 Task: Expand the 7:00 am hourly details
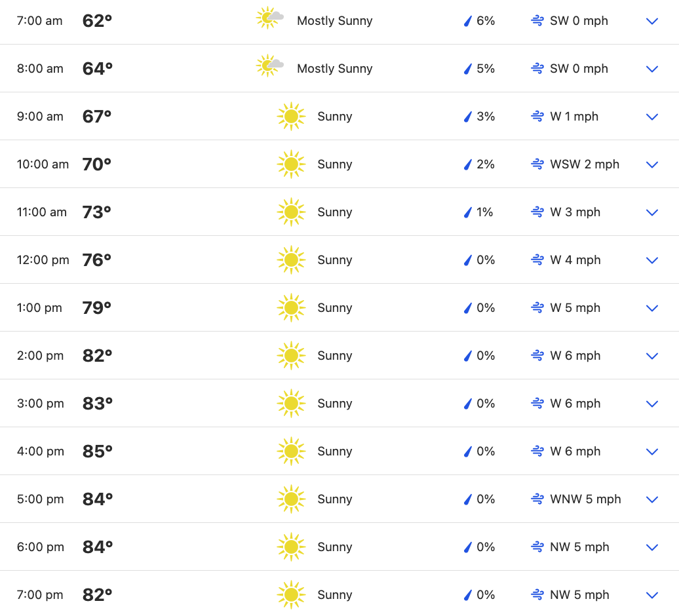(x=651, y=21)
